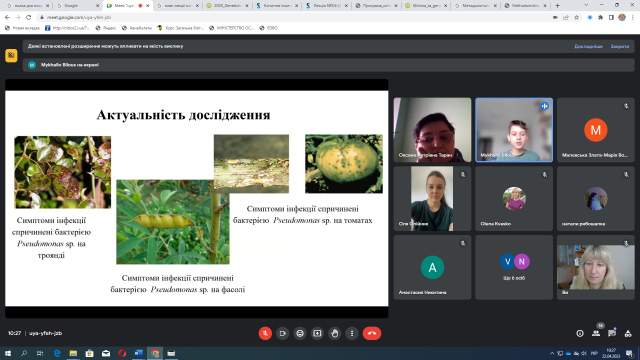Unmute the microphone in Meet toolbar
640x360 pixels.
click(265, 333)
